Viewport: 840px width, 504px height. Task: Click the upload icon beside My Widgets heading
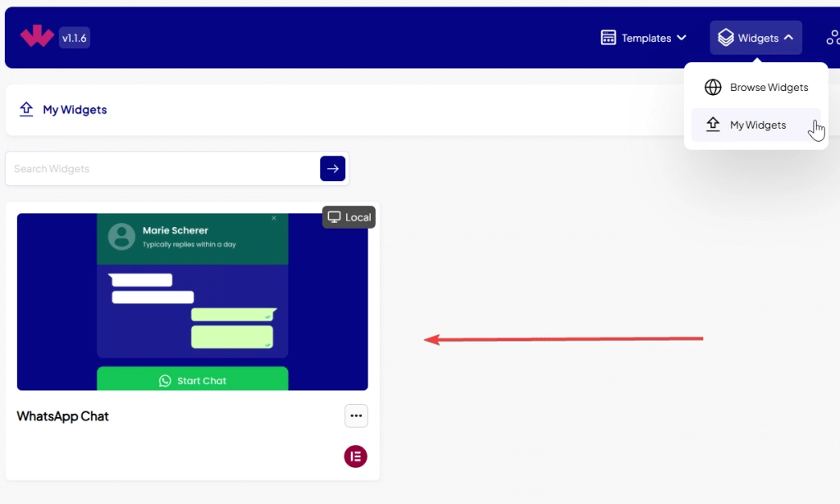(x=26, y=109)
